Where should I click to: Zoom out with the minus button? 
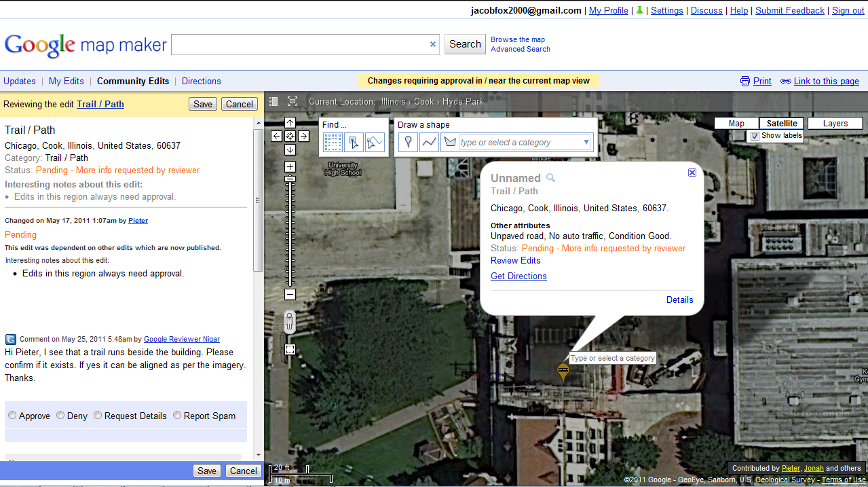point(290,295)
